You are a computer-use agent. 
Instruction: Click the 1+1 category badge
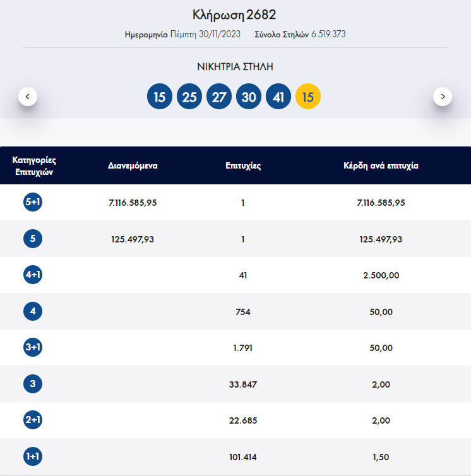pos(32,456)
